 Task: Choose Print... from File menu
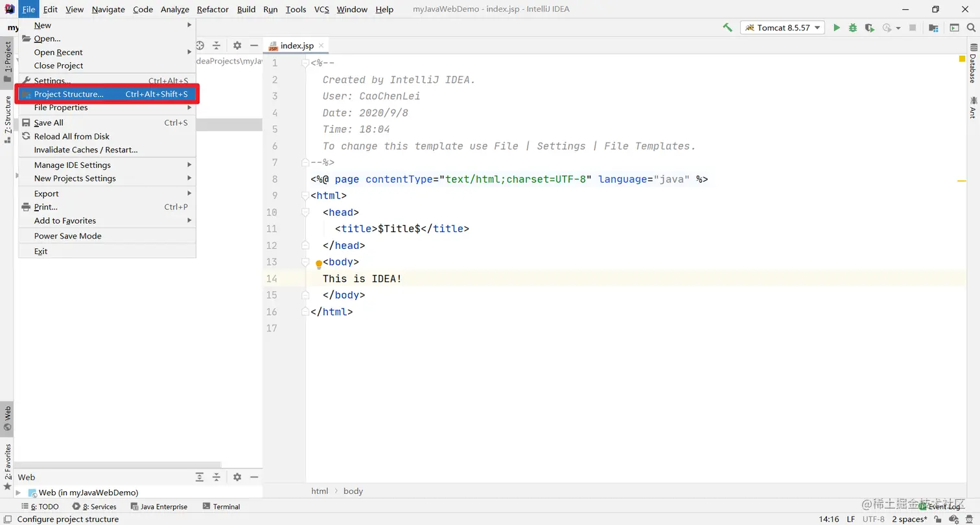click(x=108, y=207)
